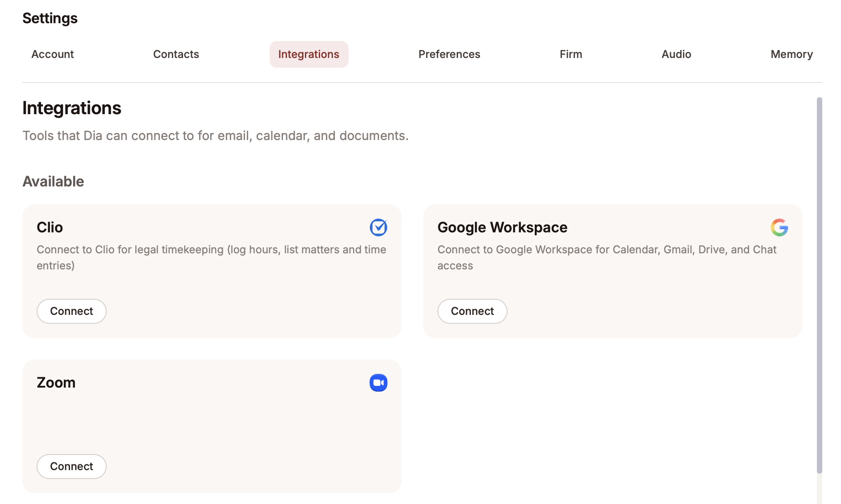Switch to the Audio tab

pos(676,54)
